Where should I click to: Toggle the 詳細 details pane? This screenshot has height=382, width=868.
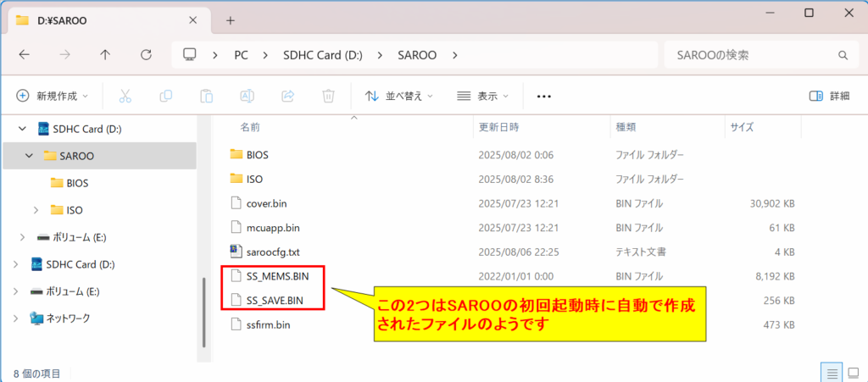pos(829,96)
